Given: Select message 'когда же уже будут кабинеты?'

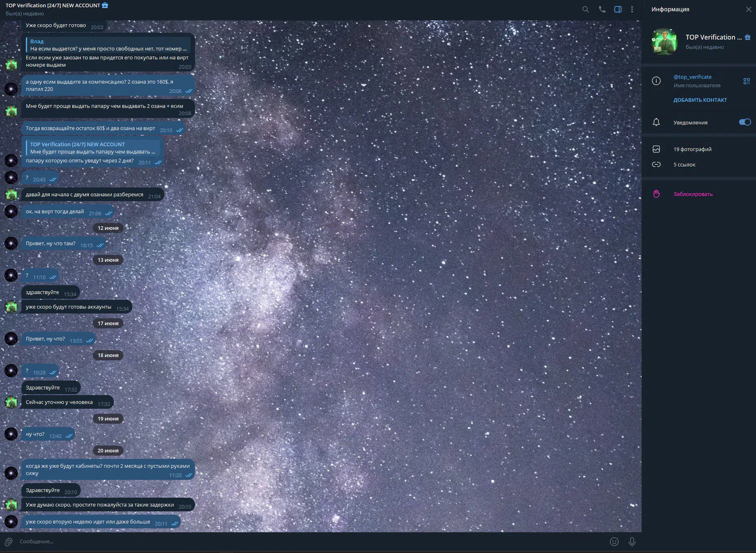Looking at the screenshot, I should coord(108,469).
